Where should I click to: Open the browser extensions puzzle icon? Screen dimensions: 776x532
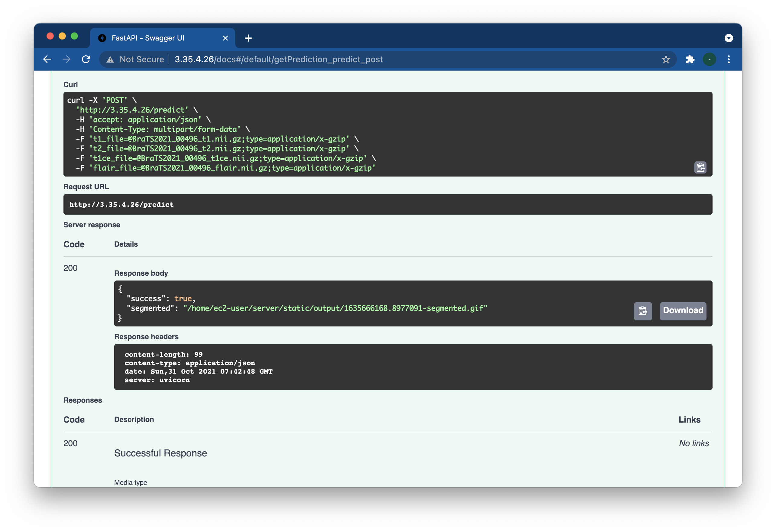[690, 60]
